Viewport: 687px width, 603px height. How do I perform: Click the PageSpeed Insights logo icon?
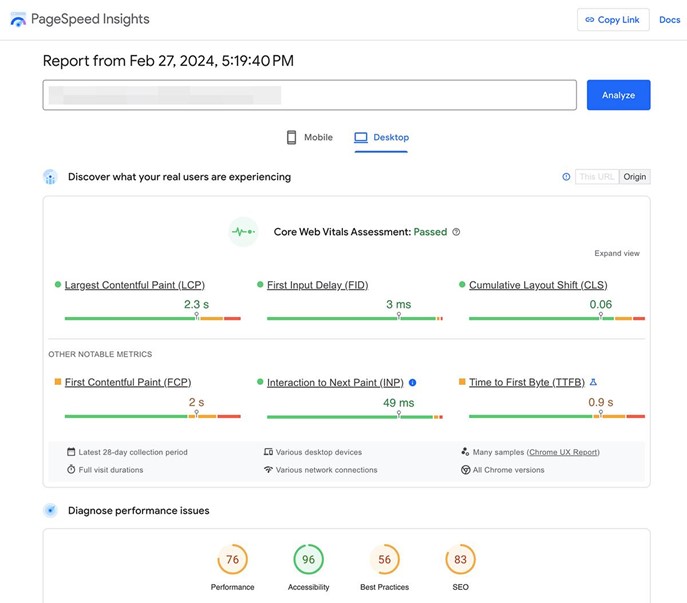(18, 19)
